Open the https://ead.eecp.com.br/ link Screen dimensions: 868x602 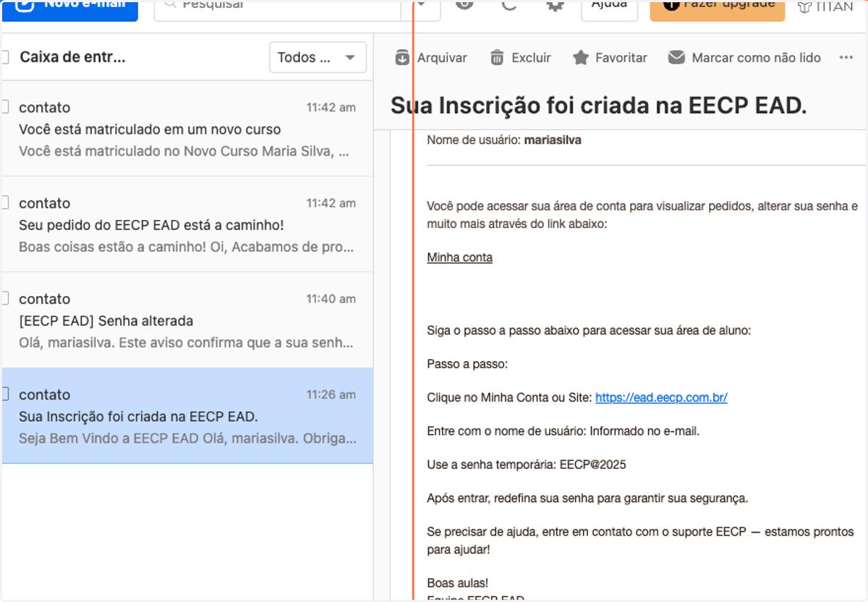pos(661,397)
